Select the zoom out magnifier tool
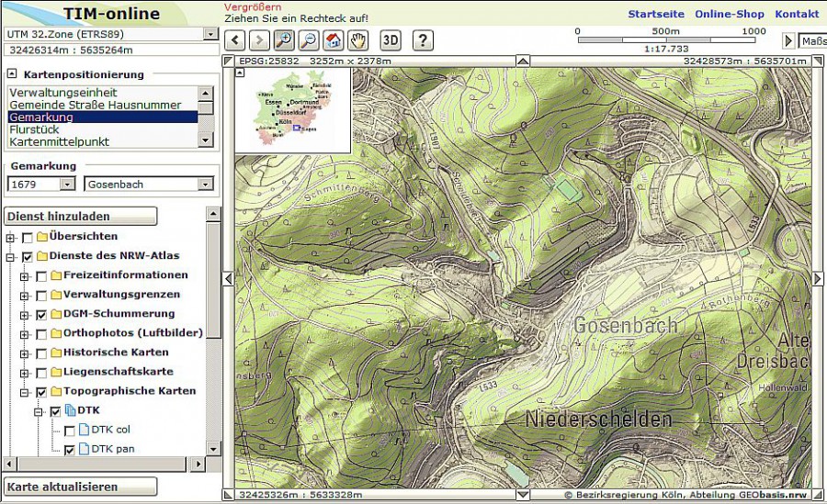Screen dimensions: 827x504 tap(308, 39)
